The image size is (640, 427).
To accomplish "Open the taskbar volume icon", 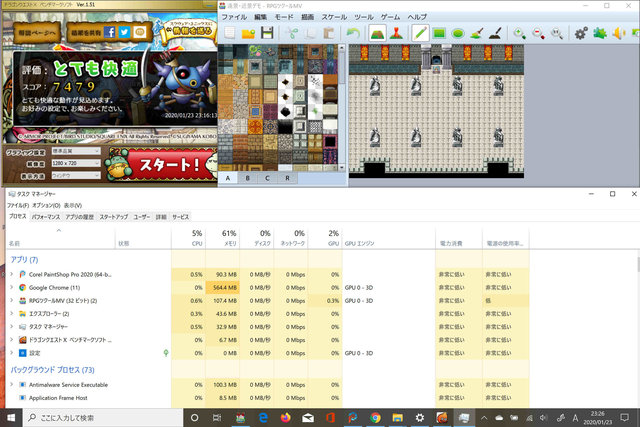I will 543,418.
